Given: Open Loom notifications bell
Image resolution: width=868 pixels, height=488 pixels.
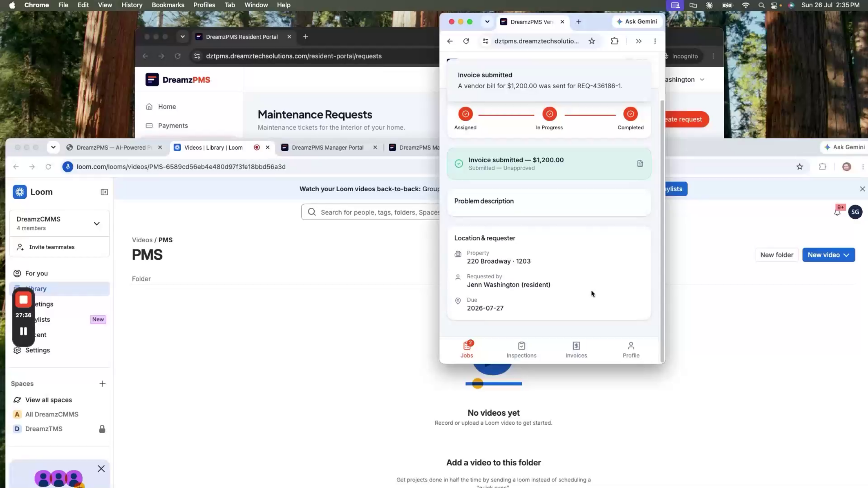Looking at the screenshot, I should 837,212.
